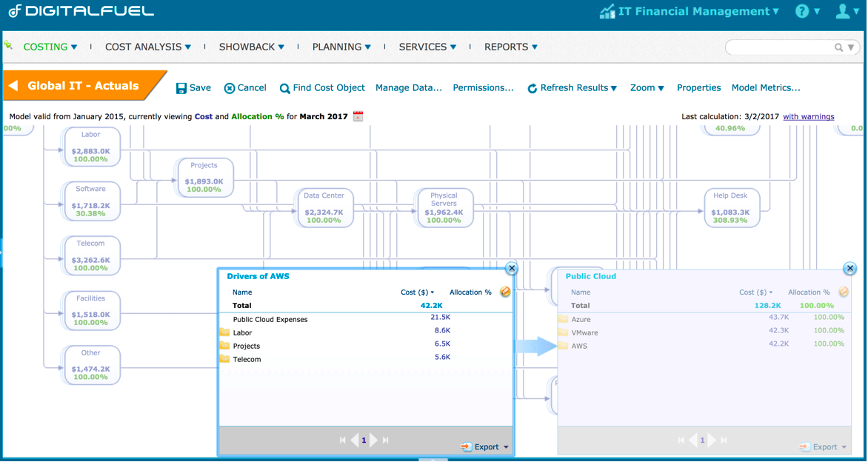Open IT Financial Management chart icon
Image resolution: width=868 pixels, height=462 pixels.
point(607,12)
